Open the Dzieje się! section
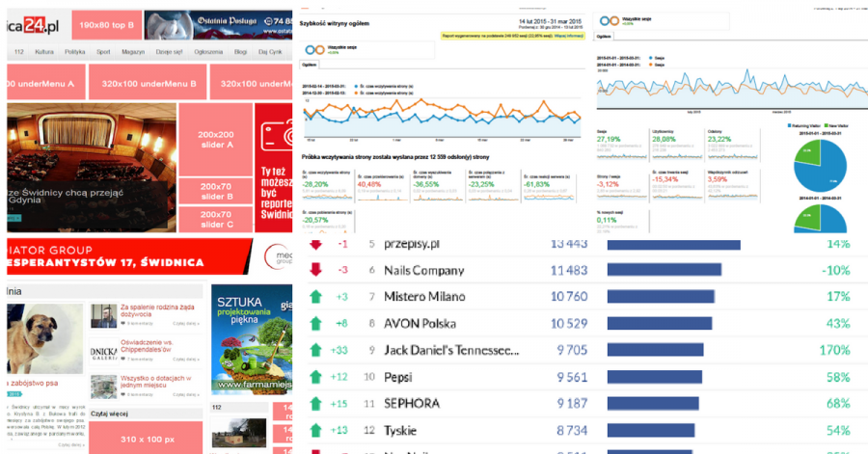Viewport: 868px width, 454px height. 169,52
